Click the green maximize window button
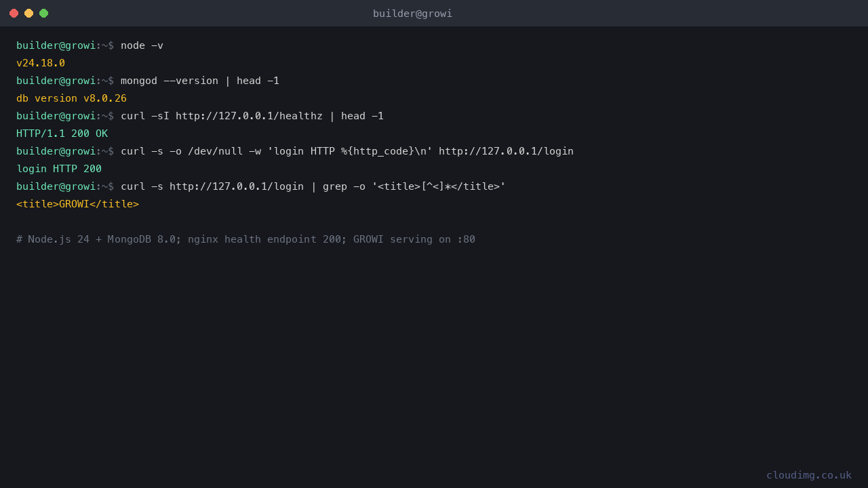The width and height of the screenshot is (868, 488). [x=43, y=13]
